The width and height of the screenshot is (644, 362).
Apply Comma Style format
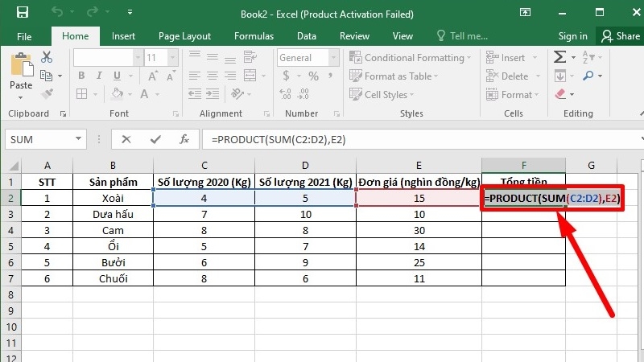point(330,76)
